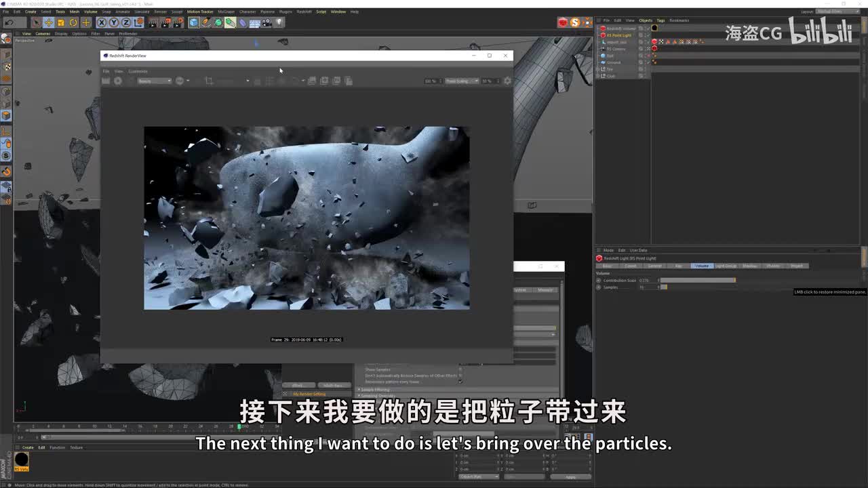Switch to the Volume tab in Attributes
This screenshot has width=868, height=488.
[702, 266]
